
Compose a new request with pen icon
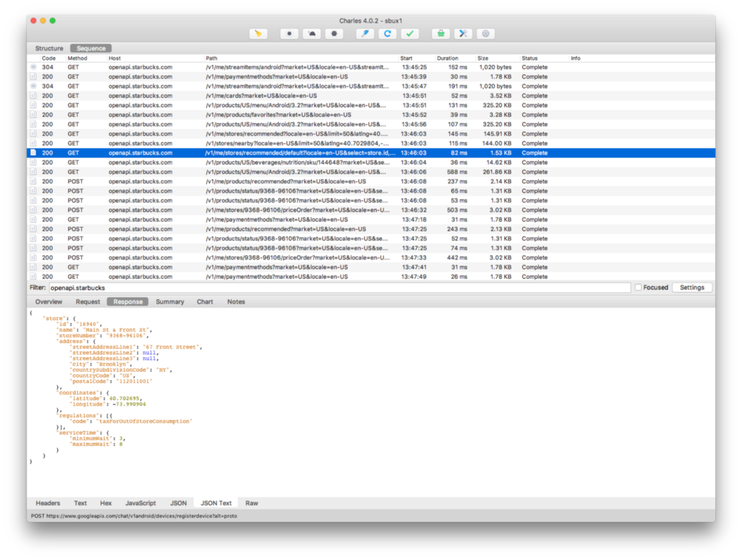pos(365,33)
